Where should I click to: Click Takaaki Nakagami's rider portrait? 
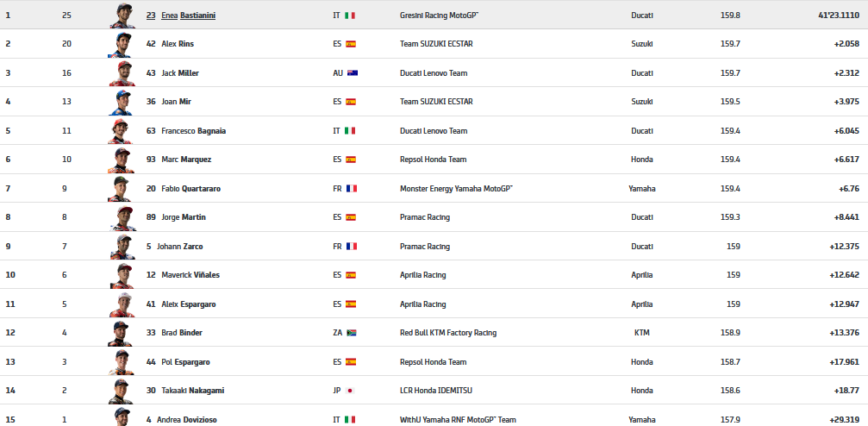[122, 391]
